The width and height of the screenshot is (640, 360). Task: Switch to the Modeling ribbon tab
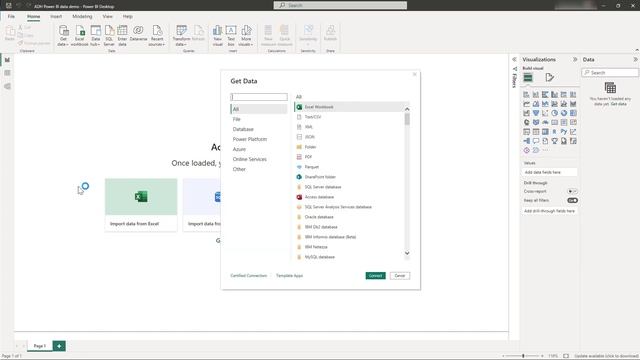coord(82,16)
